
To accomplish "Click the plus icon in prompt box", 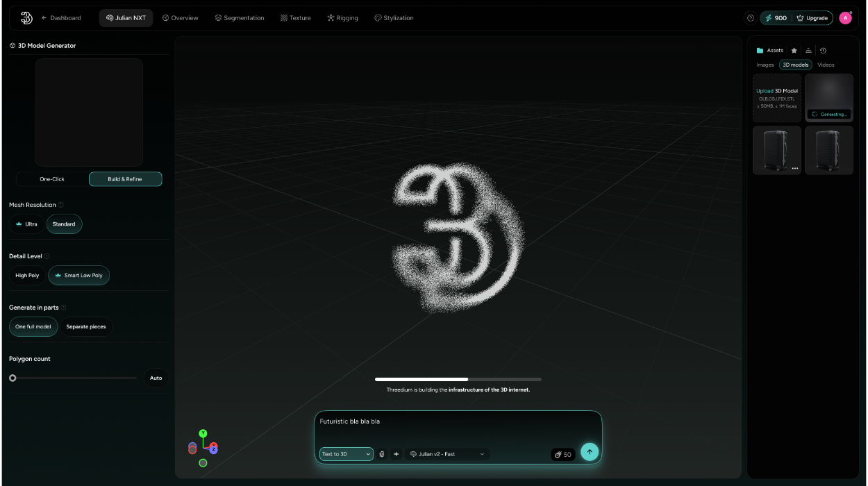I will pyautogui.click(x=397, y=454).
